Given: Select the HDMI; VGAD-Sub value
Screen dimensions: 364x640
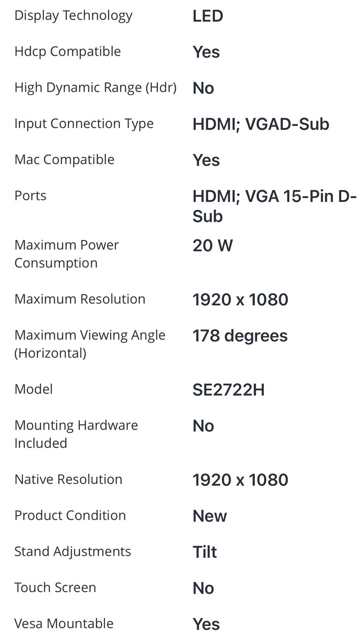Looking at the screenshot, I should pyautogui.click(x=261, y=124).
